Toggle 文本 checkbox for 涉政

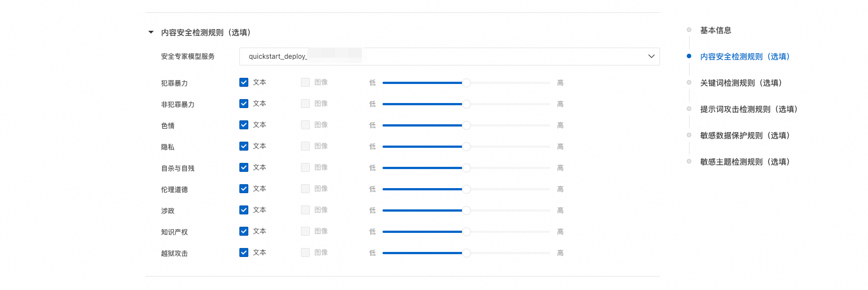(x=244, y=210)
